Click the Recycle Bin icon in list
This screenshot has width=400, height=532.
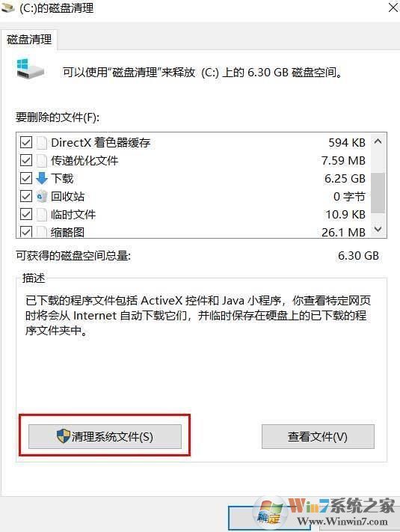(42, 197)
